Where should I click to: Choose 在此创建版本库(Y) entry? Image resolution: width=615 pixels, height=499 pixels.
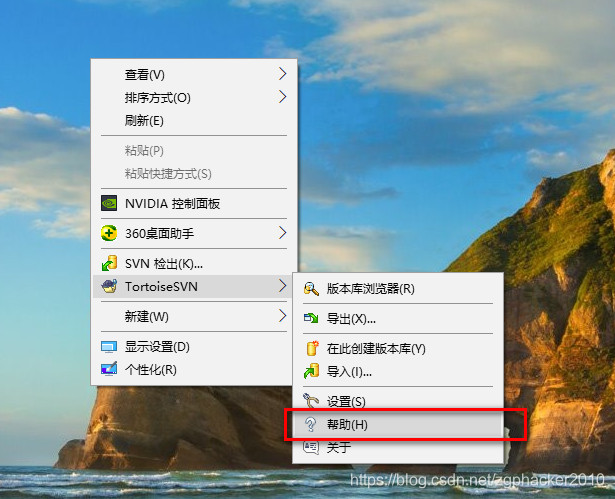(x=398, y=349)
